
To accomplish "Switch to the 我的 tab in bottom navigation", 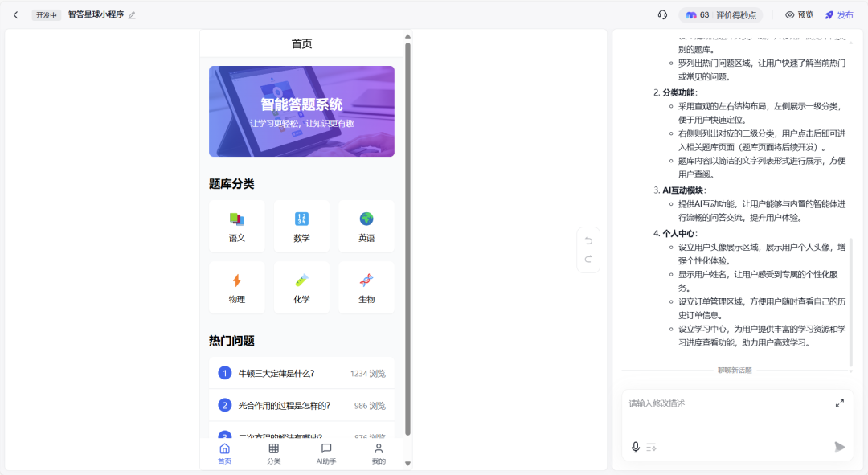I will click(x=378, y=452).
